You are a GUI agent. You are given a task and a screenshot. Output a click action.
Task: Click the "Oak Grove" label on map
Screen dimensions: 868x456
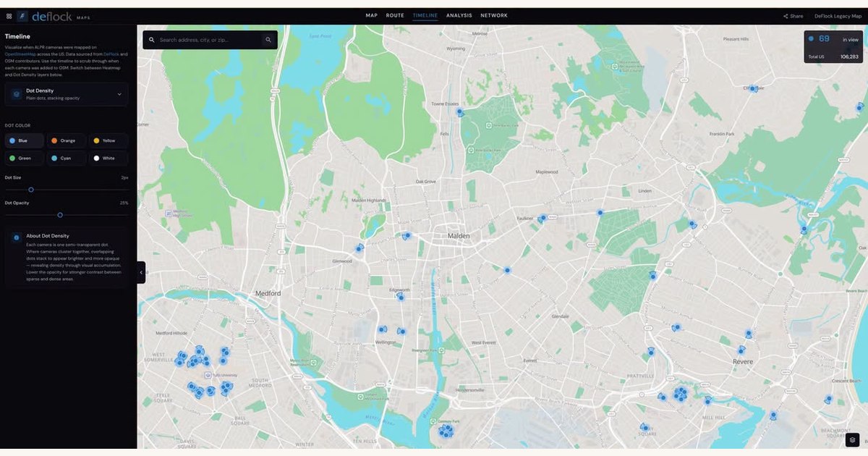426,182
